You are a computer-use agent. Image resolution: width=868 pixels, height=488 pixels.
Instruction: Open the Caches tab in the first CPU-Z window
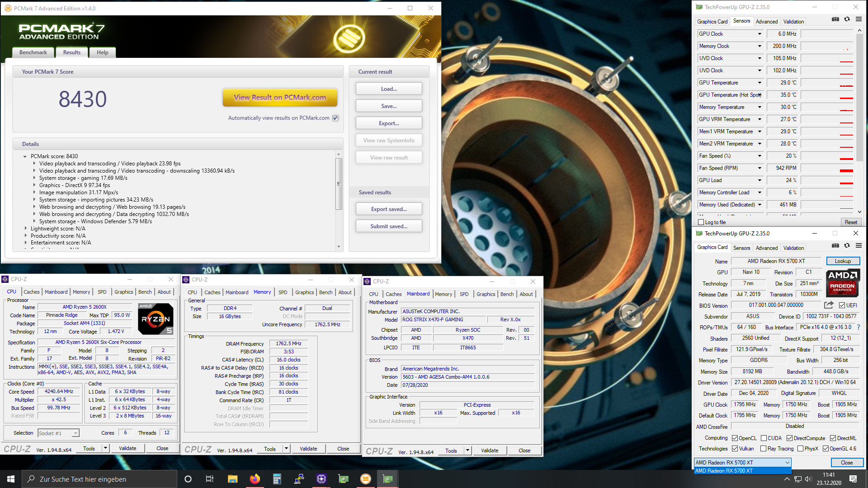point(32,292)
